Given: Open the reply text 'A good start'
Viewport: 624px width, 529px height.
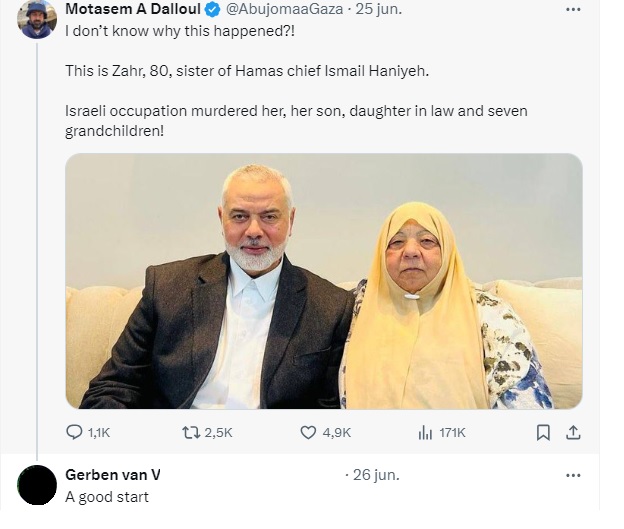Looking at the screenshot, I should (x=107, y=497).
